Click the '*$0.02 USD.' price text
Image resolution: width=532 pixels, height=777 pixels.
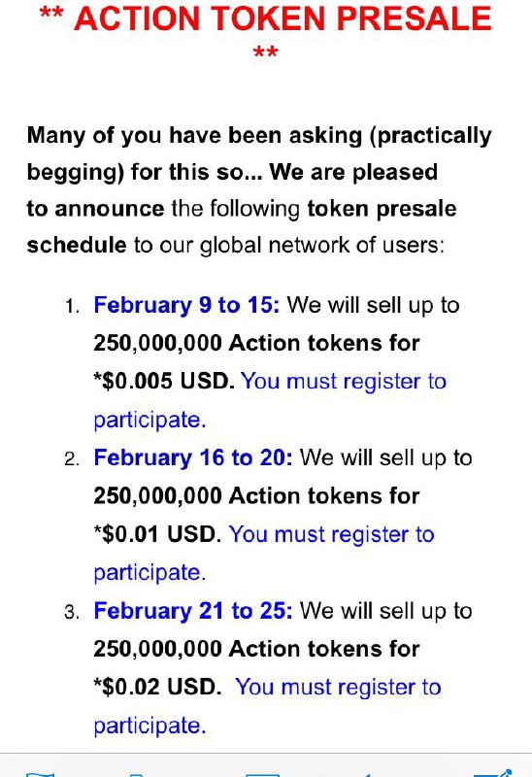tap(157, 687)
